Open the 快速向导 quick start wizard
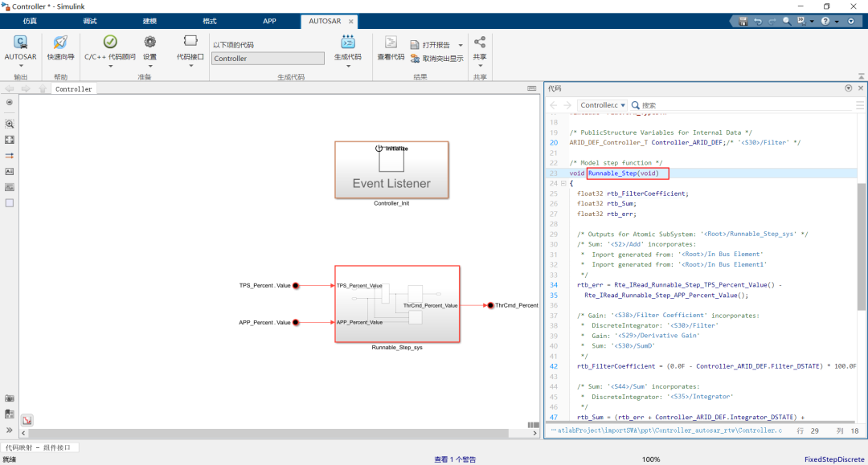 coord(60,43)
